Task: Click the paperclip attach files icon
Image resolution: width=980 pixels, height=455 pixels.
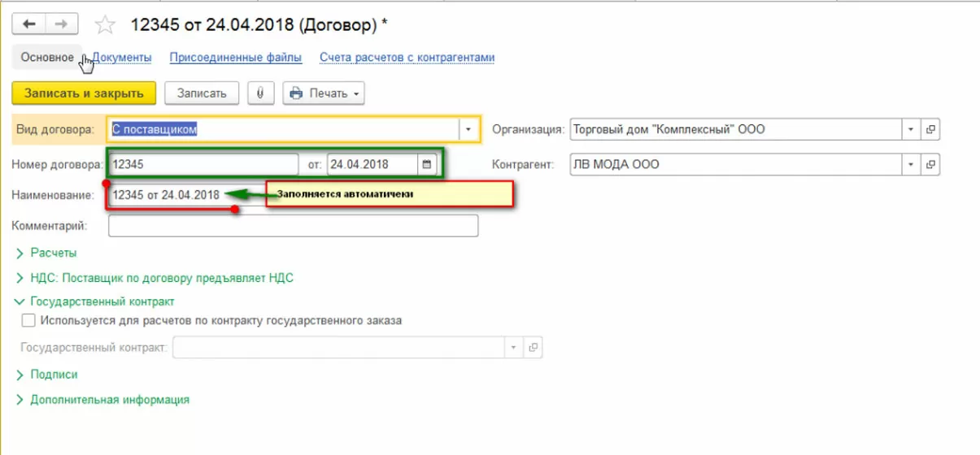Action: click(260, 93)
